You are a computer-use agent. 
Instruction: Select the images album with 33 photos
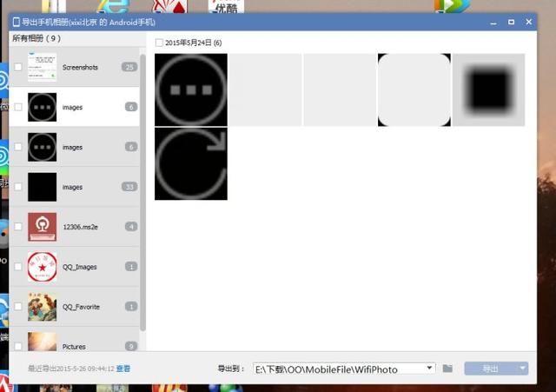(74, 187)
